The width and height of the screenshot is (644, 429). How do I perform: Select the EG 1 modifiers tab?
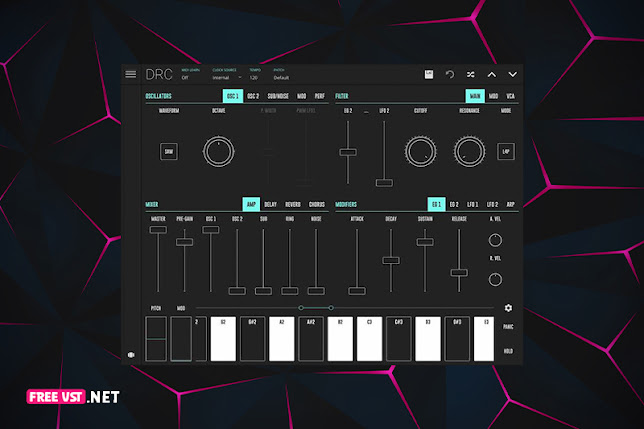click(437, 204)
